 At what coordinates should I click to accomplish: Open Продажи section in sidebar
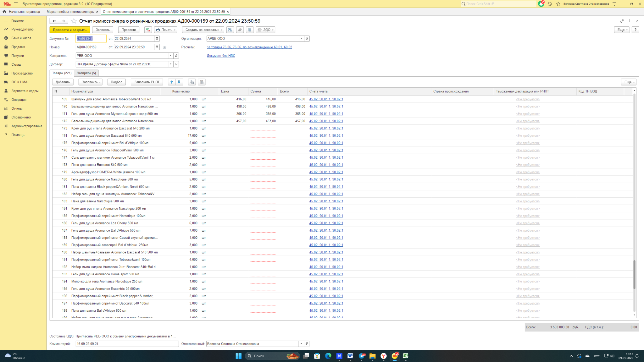[18, 47]
